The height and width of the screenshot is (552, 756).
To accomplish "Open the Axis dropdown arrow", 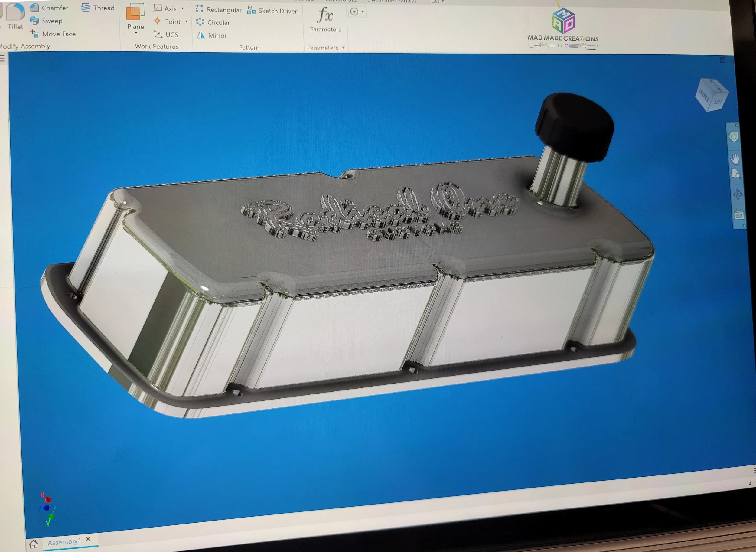I will point(182,9).
